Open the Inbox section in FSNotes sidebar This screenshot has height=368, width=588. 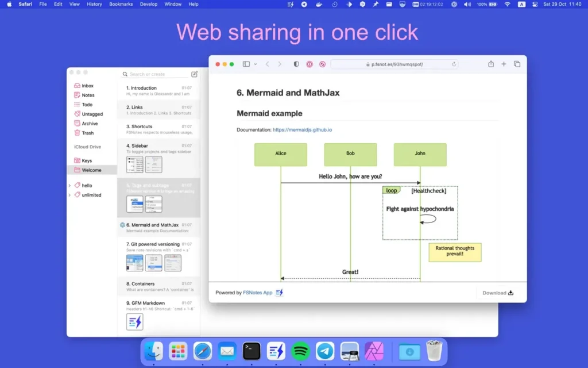(87, 85)
